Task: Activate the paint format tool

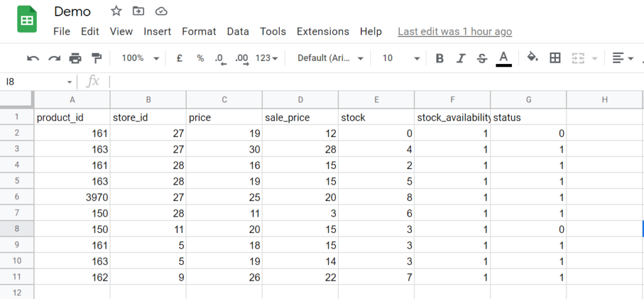Action: (96, 58)
